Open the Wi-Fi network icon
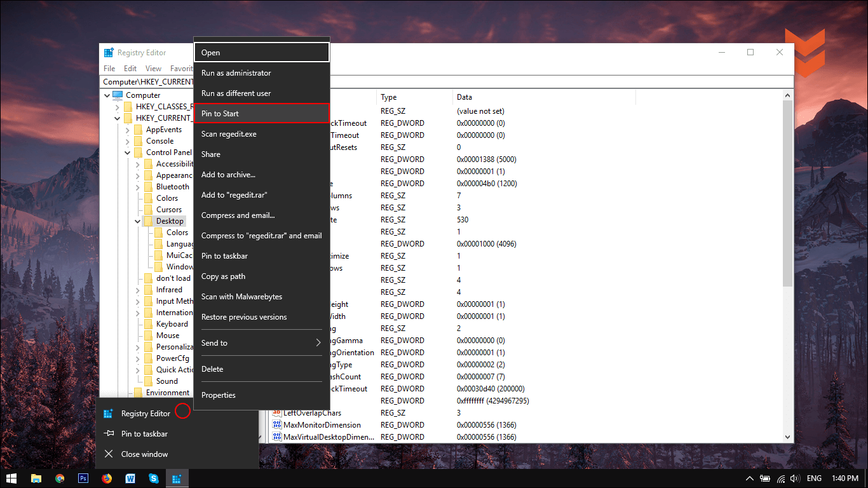This screenshot has width=868, height=488. 780,478
